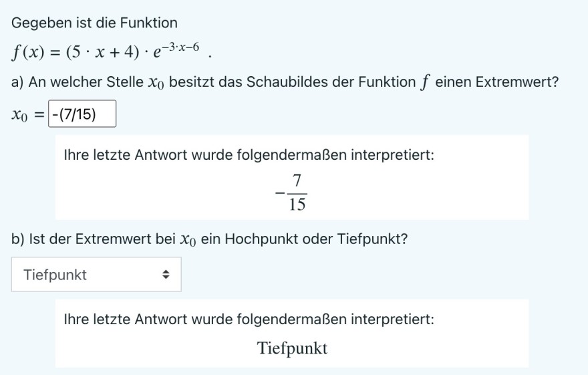Click the 'Gegeben ist die Funktion' text
Viewport: 588px width, 375px height.
(94, 23)
